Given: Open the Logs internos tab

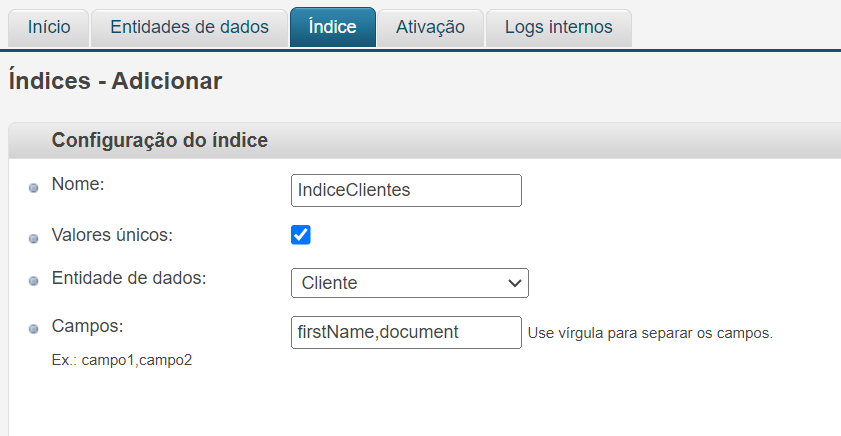Looking at the screenshot, I should pos(558,27).
